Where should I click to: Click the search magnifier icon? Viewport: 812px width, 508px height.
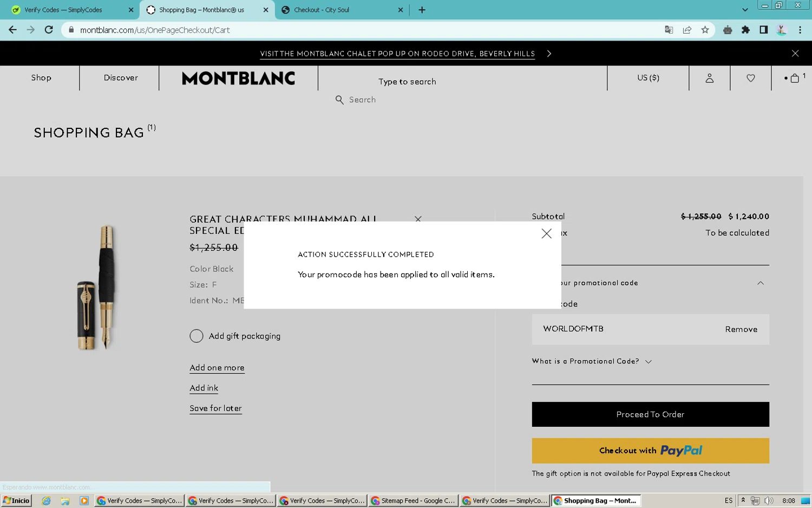coord(339,100)
